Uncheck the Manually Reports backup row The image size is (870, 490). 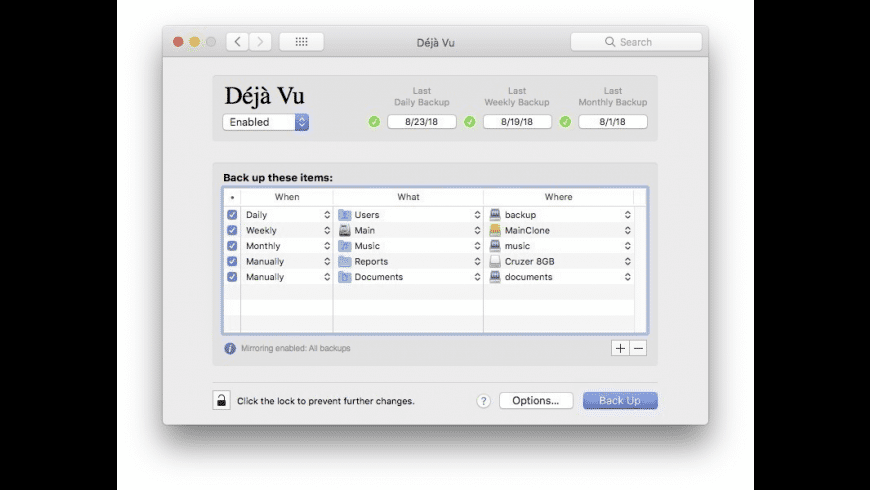tap(232, 261)
